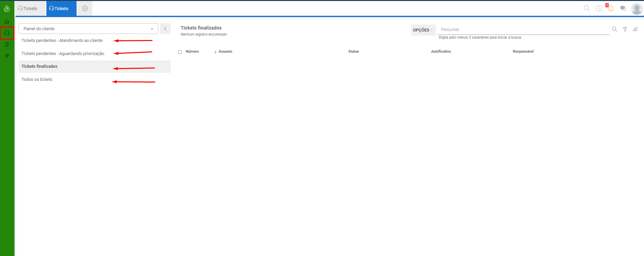Open the headset tickets icon in sidebar
Viewport: 644px width, 256px height.
[7, 33]
